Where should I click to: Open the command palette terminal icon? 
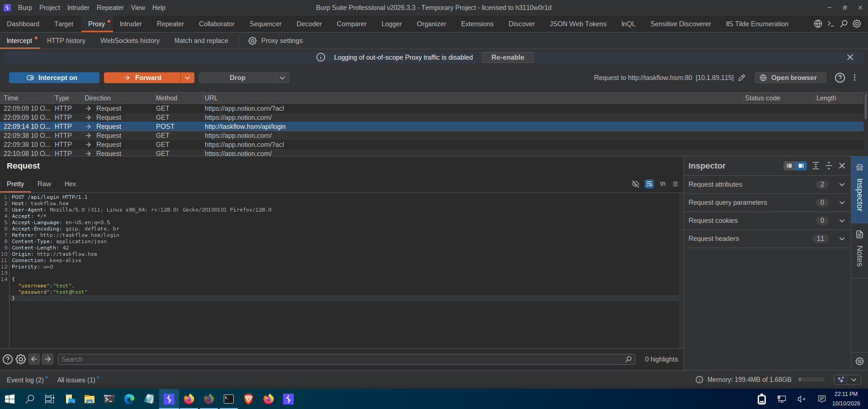click(x=830, y=24)
